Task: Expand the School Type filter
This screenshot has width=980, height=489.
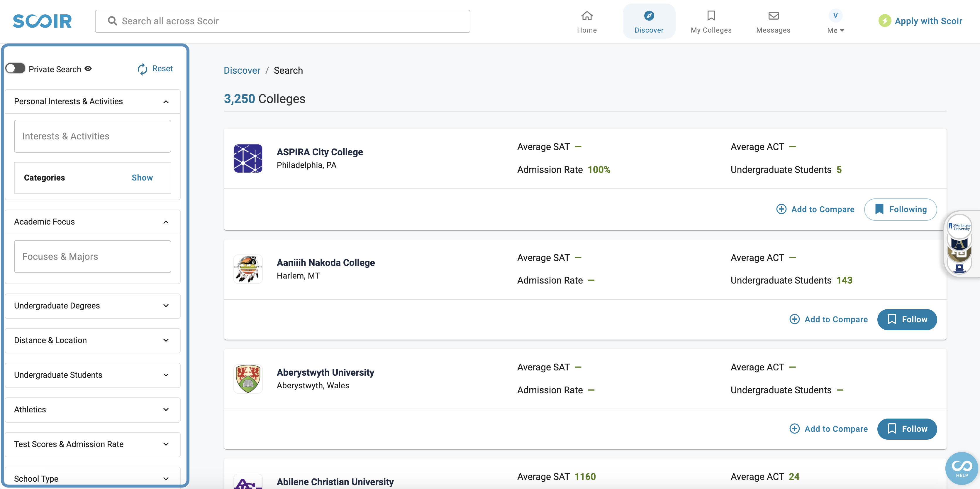Action: click(92, 479)
